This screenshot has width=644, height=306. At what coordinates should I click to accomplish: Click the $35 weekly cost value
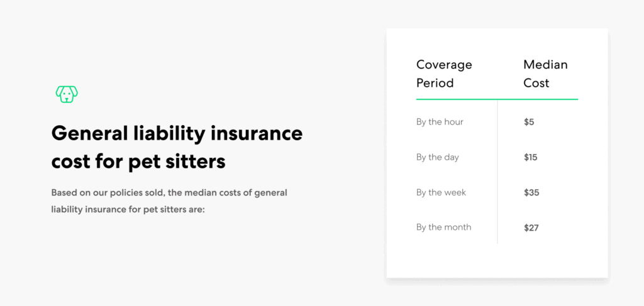pyautogui.click(x=531, y=192)
